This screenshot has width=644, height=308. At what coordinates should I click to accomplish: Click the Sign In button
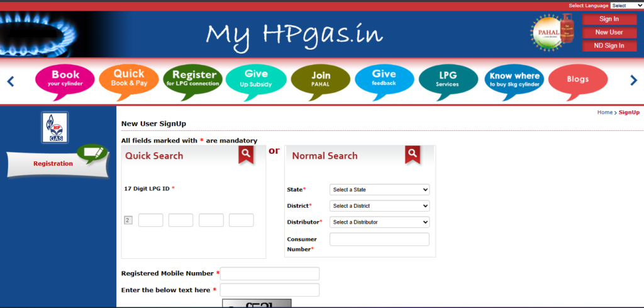[609, 19]
